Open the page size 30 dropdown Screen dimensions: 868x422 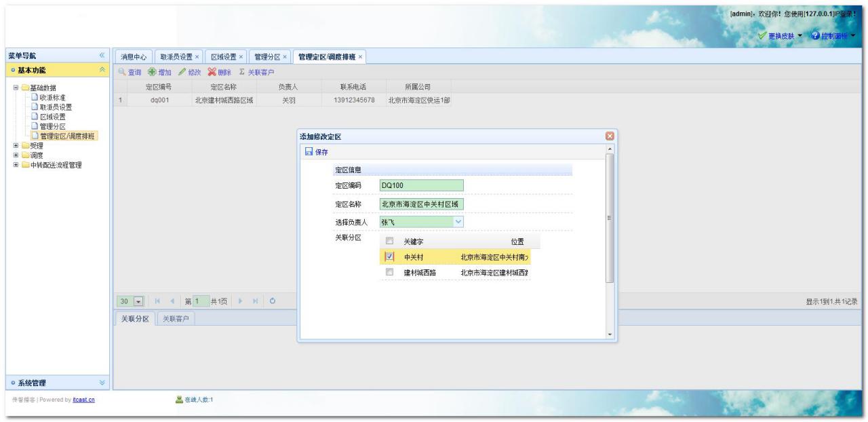pos(139,301)
